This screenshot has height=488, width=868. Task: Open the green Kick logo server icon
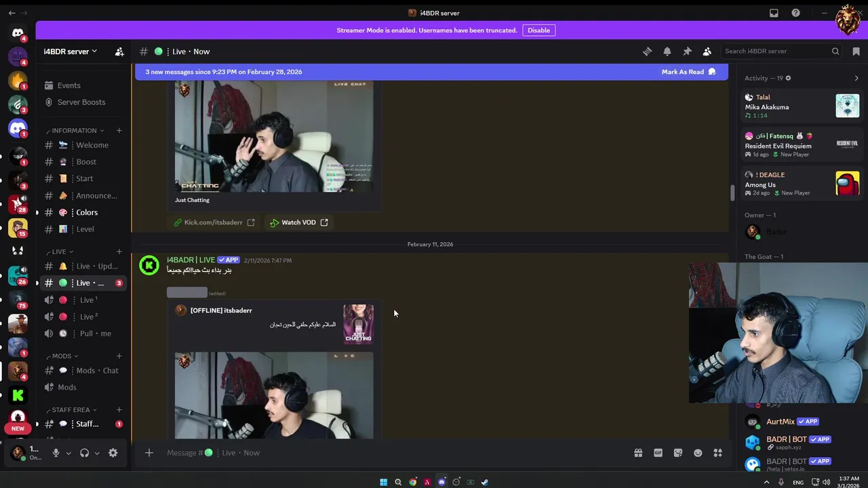(x=18, y=394)
